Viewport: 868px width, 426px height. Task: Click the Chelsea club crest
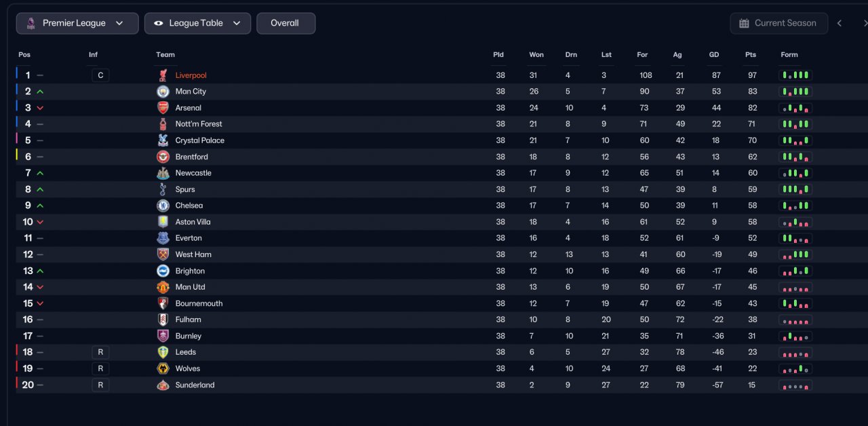(x=163, y=206)
